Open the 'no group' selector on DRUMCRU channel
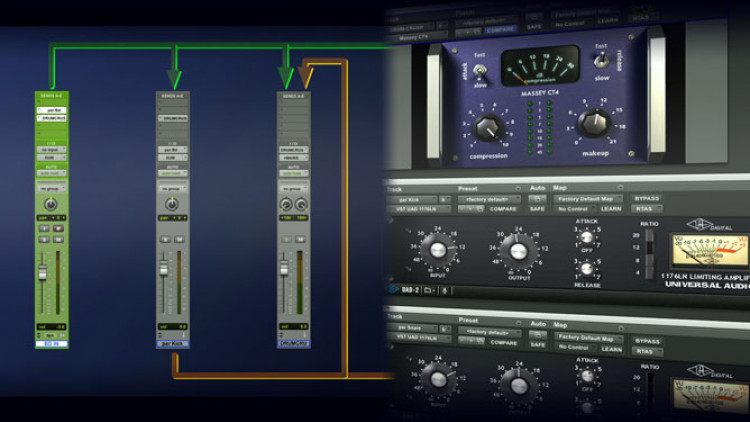 [x=294, y=189]
